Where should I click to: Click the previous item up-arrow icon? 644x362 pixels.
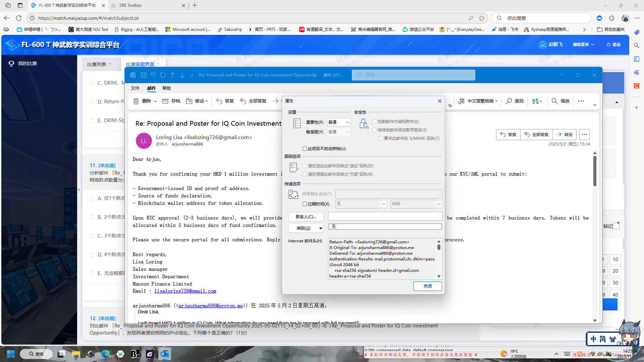(172, 75)
